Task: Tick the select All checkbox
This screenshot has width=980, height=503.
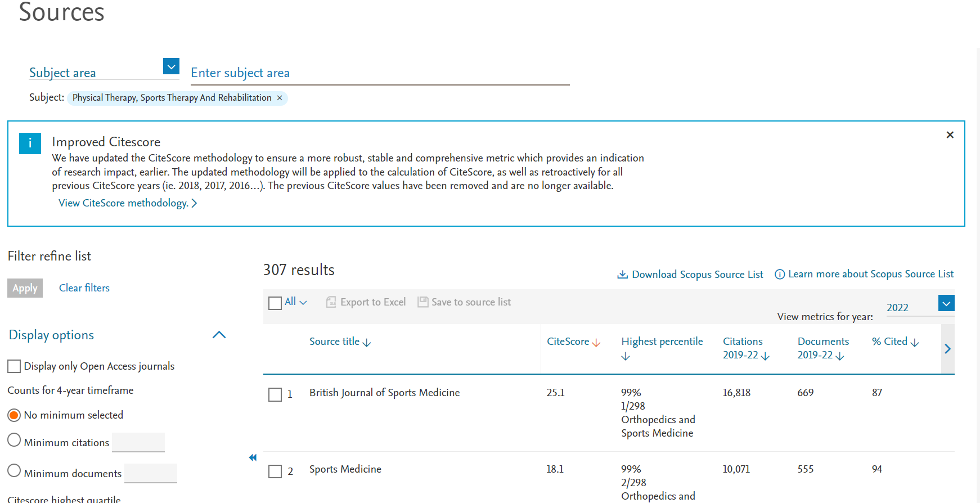Action: 275,303
